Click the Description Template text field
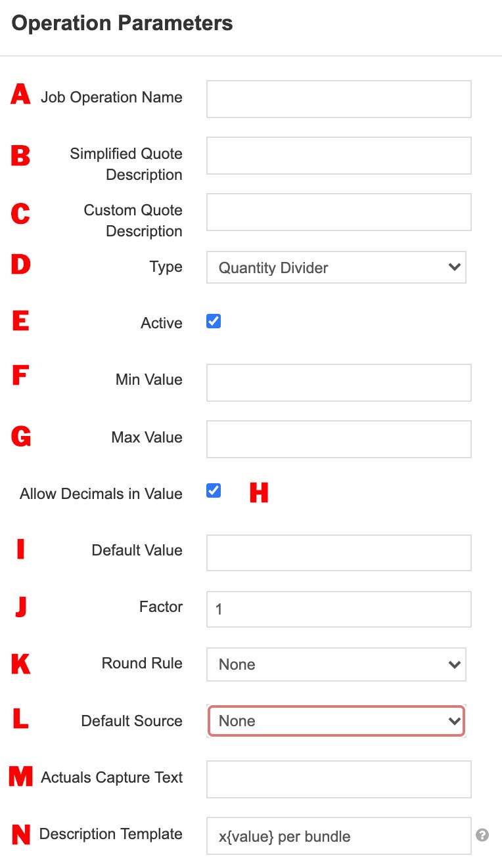 (x=338, y=836)
